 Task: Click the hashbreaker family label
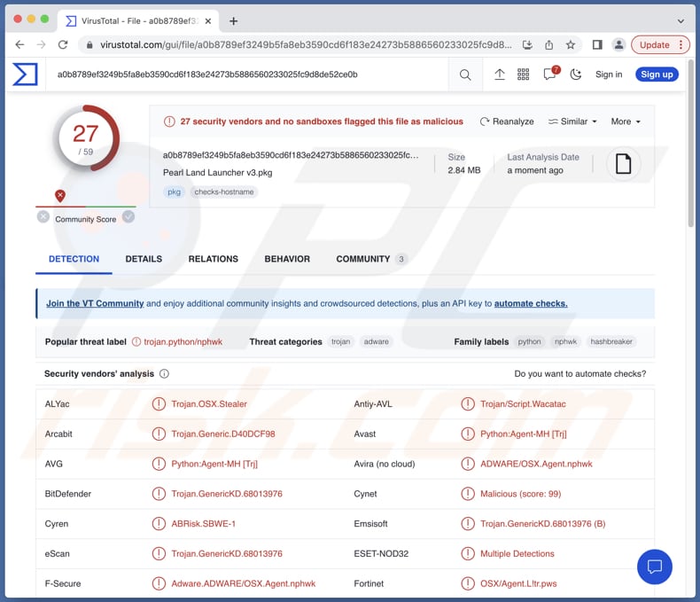[x=611, y=341]
